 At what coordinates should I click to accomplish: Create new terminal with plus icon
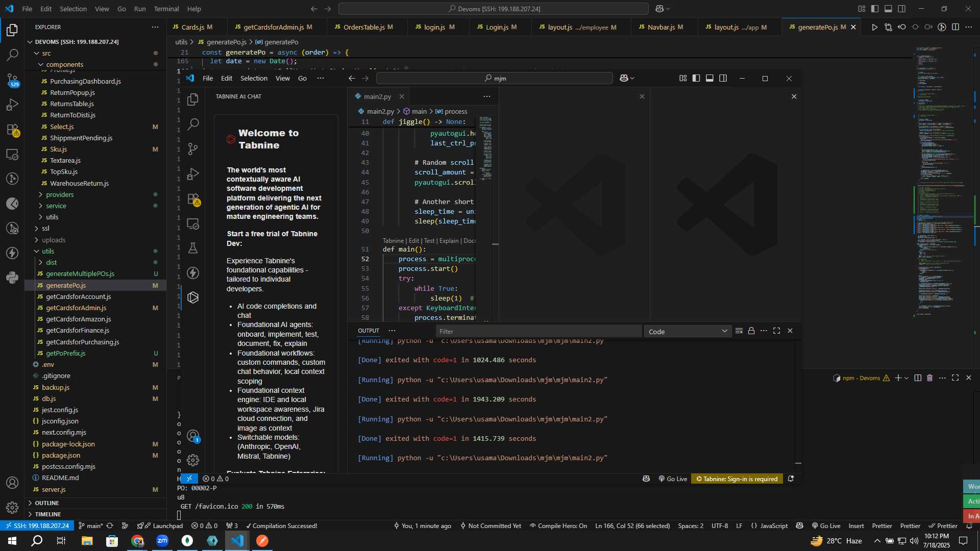[x=898, y=378]
